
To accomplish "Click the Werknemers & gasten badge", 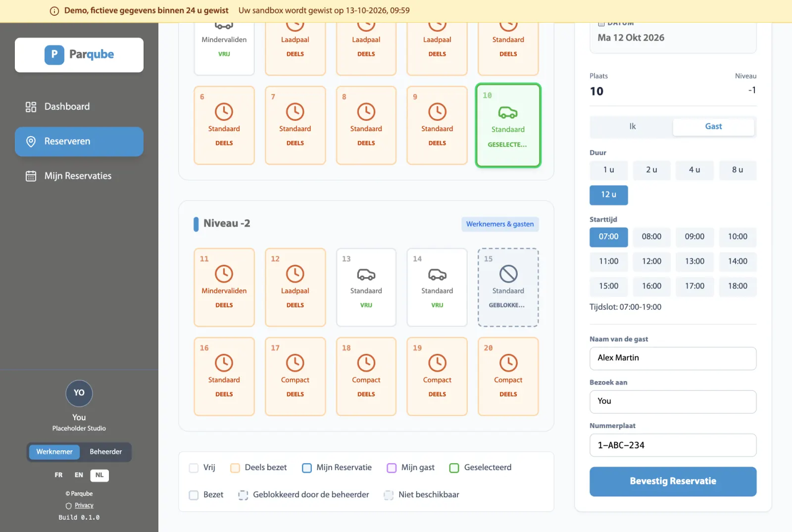I will 500,224.
